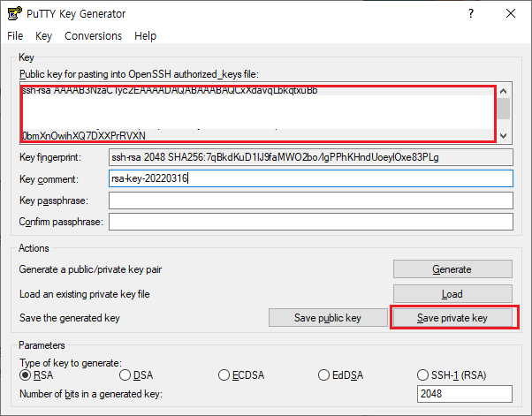Click the Load button
The image size is (532, 416).
pos(452,293)
